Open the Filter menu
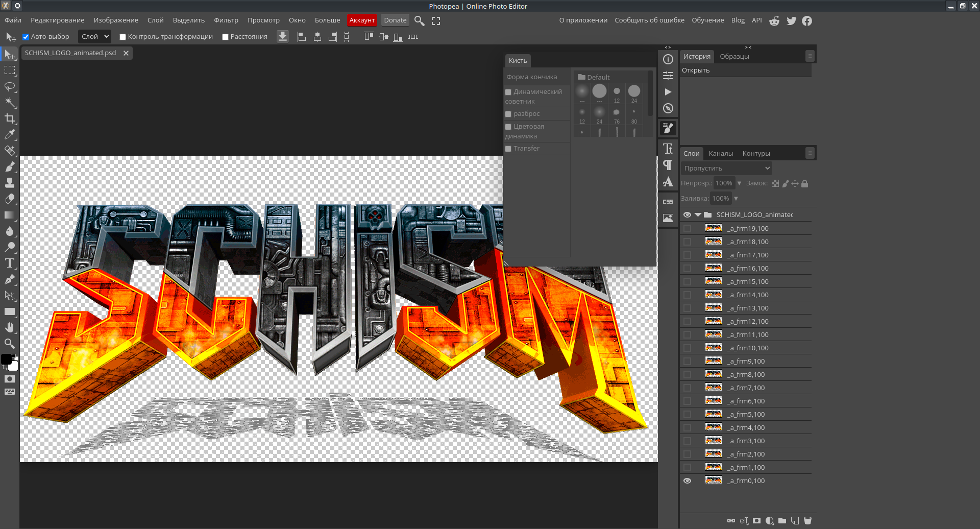Viewport: 980px width, 529px height. pyautogui.click(x=226, y=20)
